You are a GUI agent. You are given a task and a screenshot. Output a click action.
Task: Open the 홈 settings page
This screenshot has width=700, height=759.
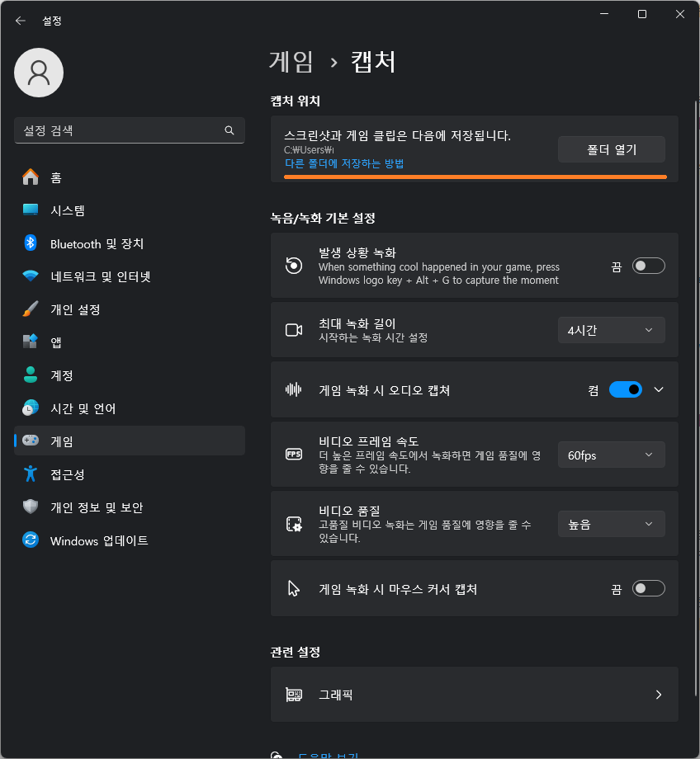(130, 177)
